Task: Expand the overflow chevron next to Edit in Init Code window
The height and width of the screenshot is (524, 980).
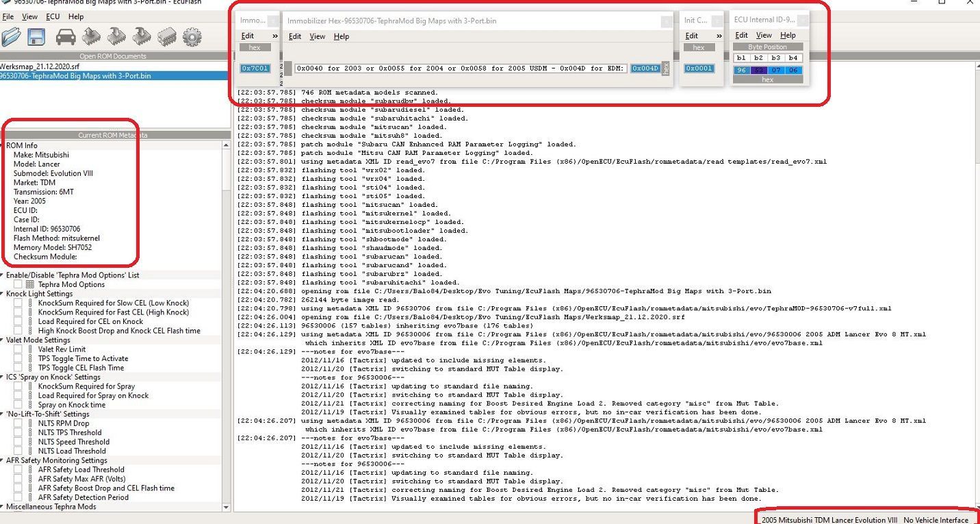Action: [719, 36]
